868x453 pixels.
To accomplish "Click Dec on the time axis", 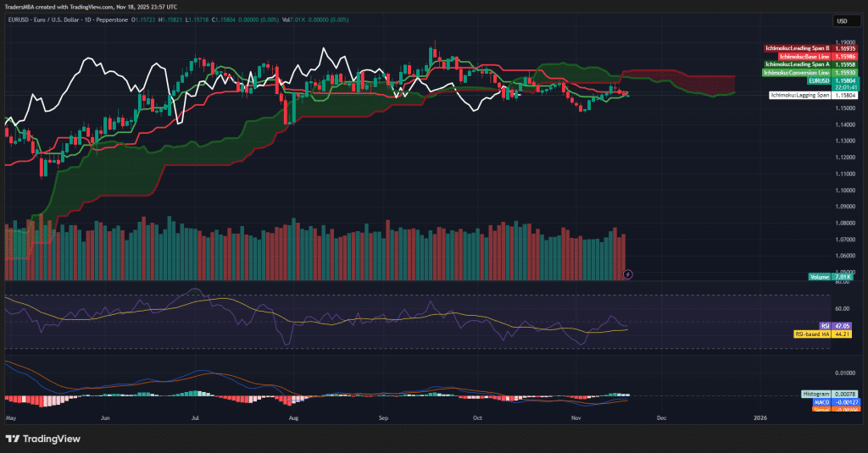I will click(661, 418).
